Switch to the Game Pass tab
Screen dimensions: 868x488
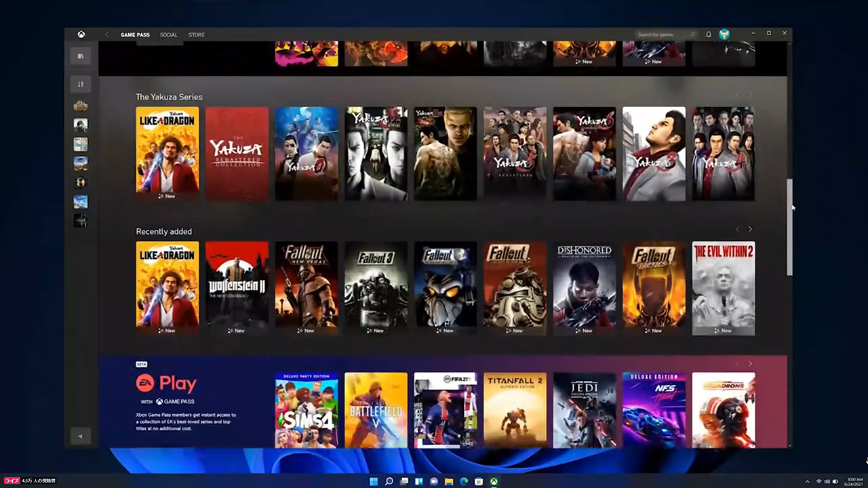point(135,35)
